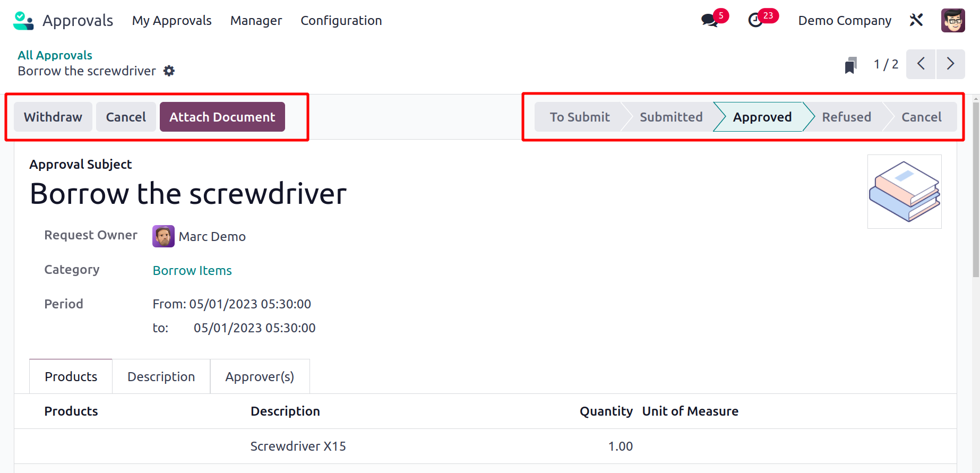This screenshot has width=980, height=473.
Task: Go to the previous record arrow
Action: [921, 64]
